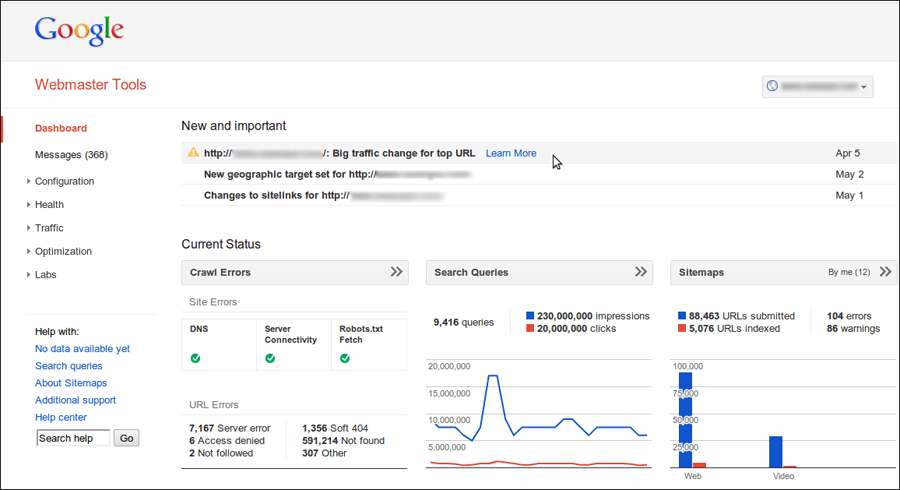Click the Learn More link
Image resolution: width=900 pixels, height=490 pixels.
(x=511, y=153)
